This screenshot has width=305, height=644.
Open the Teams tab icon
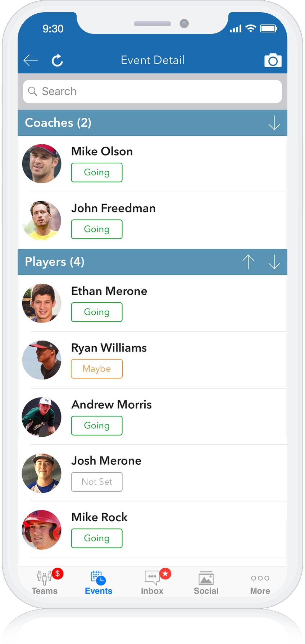[x=45, y=578]
